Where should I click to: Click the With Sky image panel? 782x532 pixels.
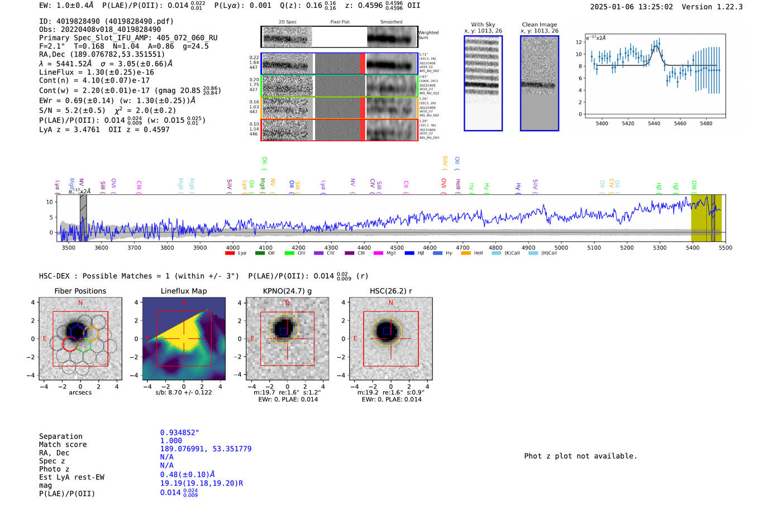[x=483, y=83]
